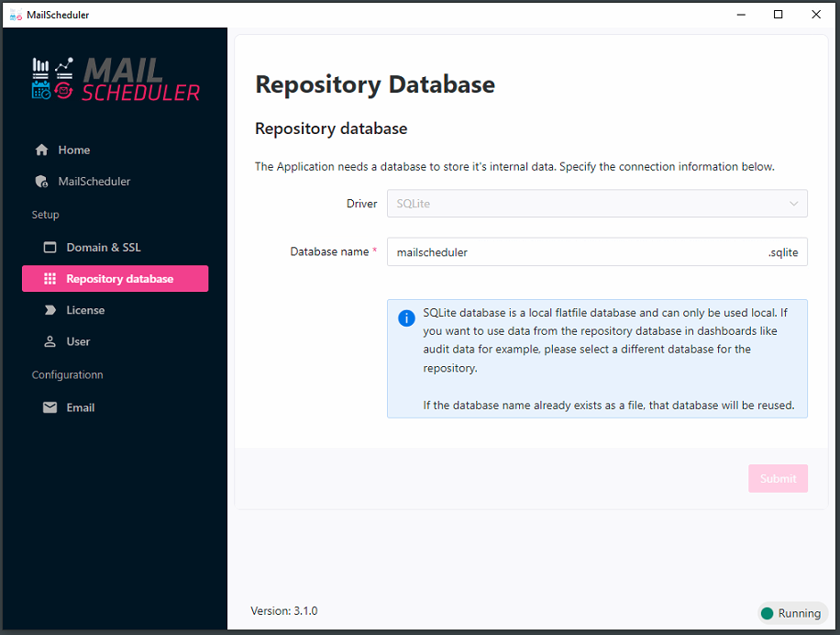840x635 pixels.
Task: Click the Email envelope icon
Action: 50,407
